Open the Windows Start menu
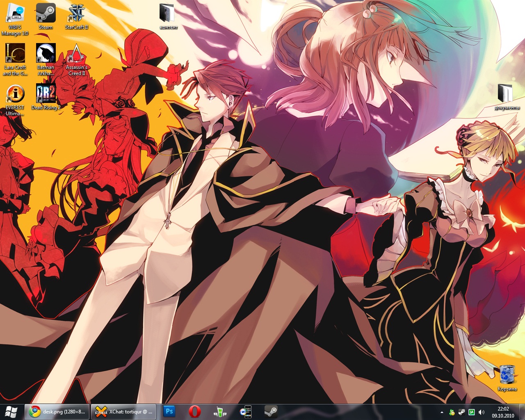The image size is (525, 420). coord(11,411)
